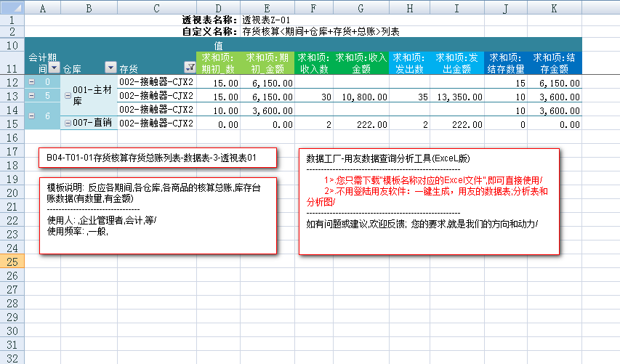Viewport: 620px width, 364px height.
Task: Collapse the 007-直销 warehouse group
Action: point(68,123)
